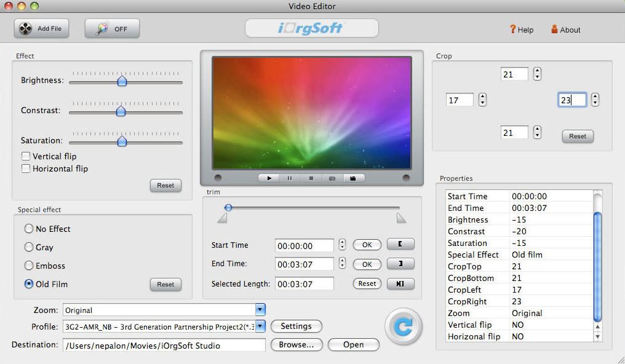Viewport: 625px width, 364px height.
Task: Enable the Vertical flip checkbox
Action: pyautogui.click(x=26, y=156)
